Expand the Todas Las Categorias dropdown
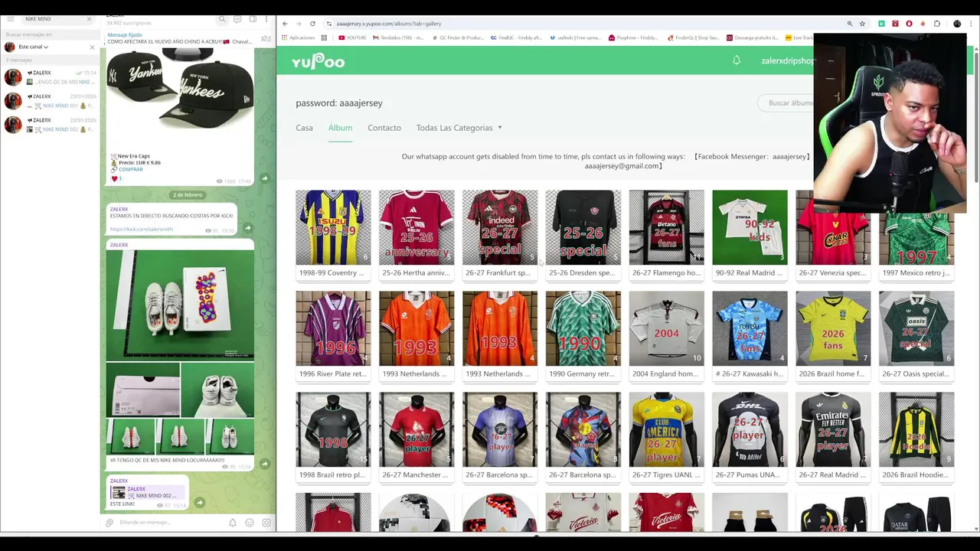980x551 pixels. [x=459, y=128]
